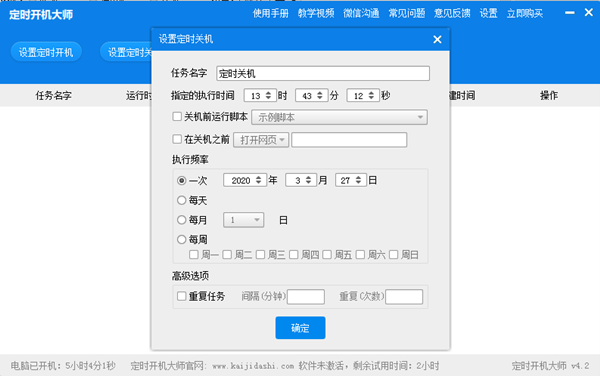Click the 确定 button
This screenshot has height=377, width=600.
click(x=300, y=328)
